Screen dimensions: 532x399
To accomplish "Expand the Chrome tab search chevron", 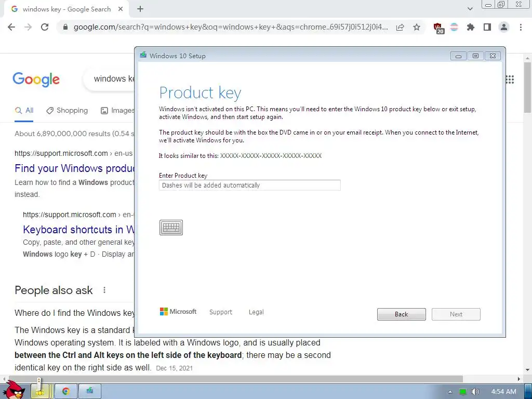I will [x=470, y=9].
